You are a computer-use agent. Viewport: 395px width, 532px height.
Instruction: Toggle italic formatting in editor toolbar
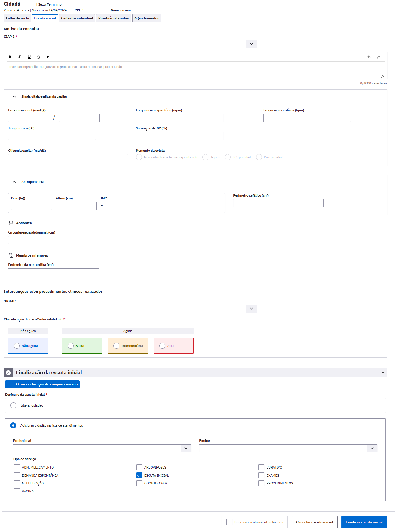point(19,57)
